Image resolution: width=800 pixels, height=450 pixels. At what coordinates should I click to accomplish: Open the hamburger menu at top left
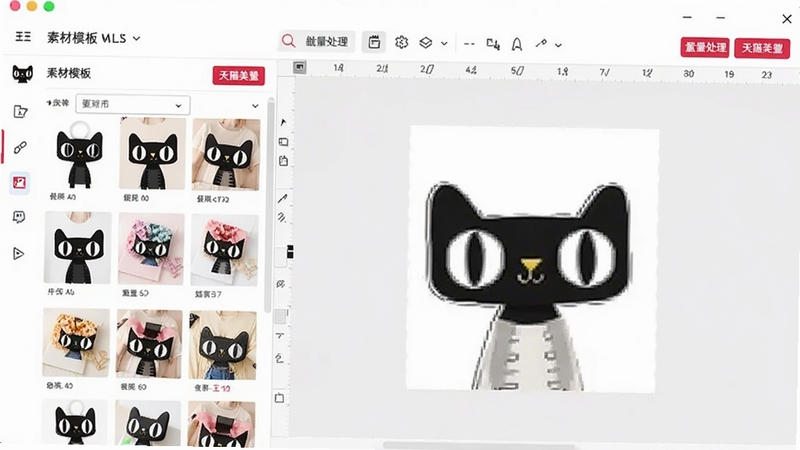(23, 37)
